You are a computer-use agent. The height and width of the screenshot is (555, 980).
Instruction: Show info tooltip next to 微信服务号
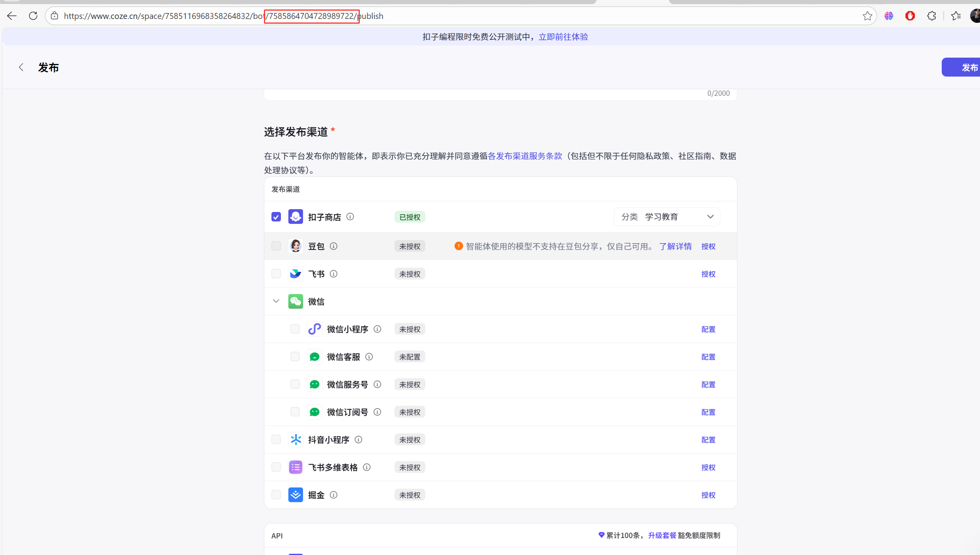tap(377, 384)
